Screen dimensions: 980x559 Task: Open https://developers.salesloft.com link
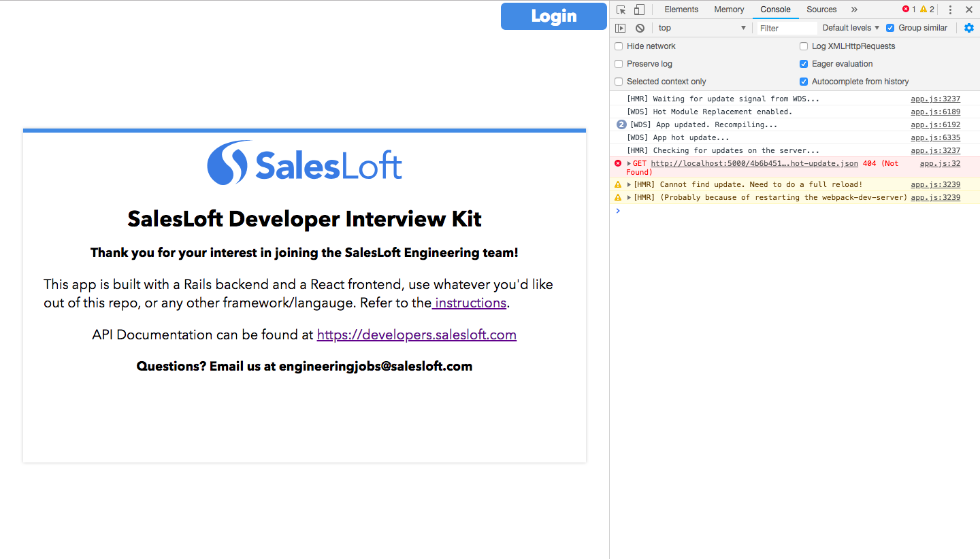tap(416, 335)
